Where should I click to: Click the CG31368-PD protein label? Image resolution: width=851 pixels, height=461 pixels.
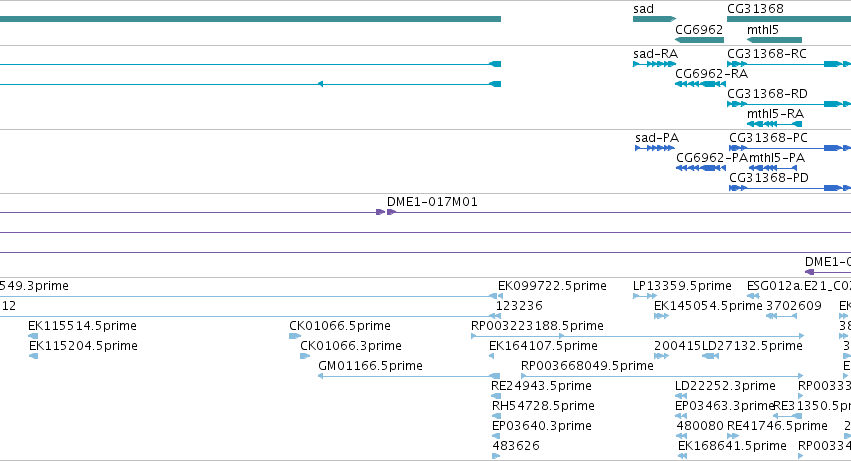[x=769, y=178]
